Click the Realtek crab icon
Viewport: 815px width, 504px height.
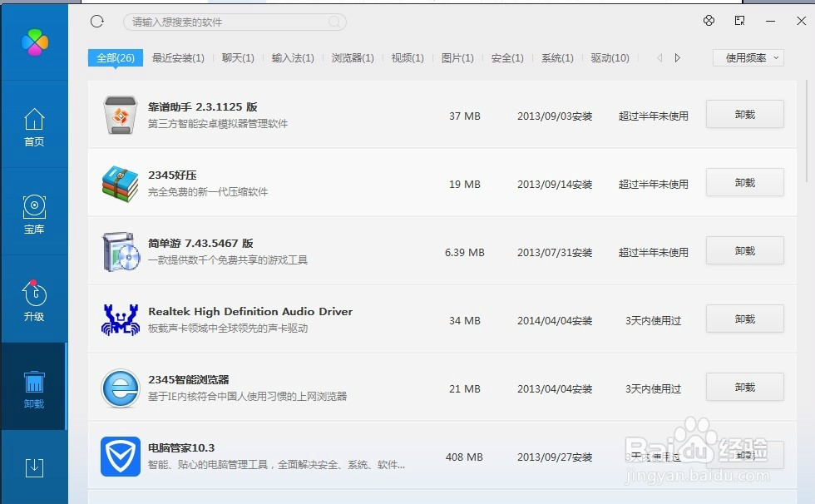click(x=121, y=319)
